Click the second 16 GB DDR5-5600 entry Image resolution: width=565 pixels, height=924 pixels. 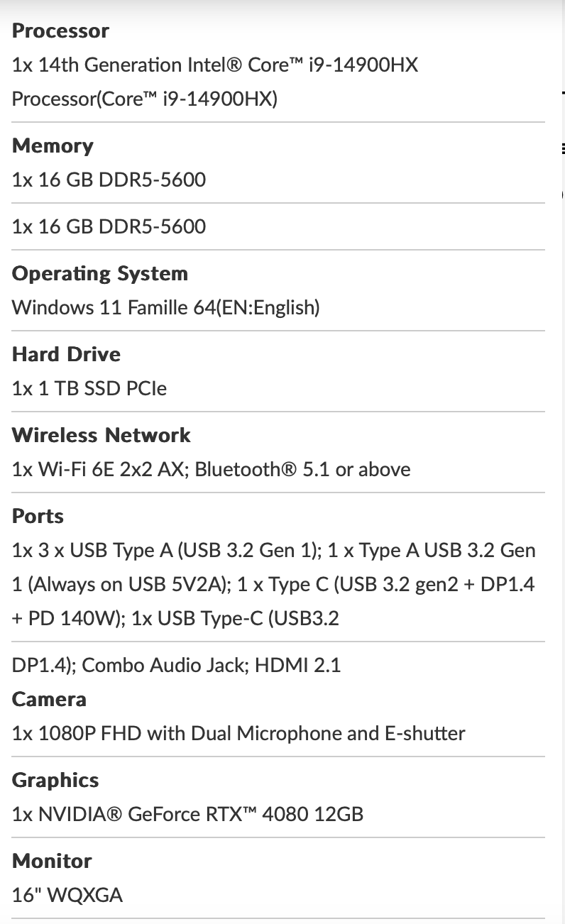coord(109,226)
